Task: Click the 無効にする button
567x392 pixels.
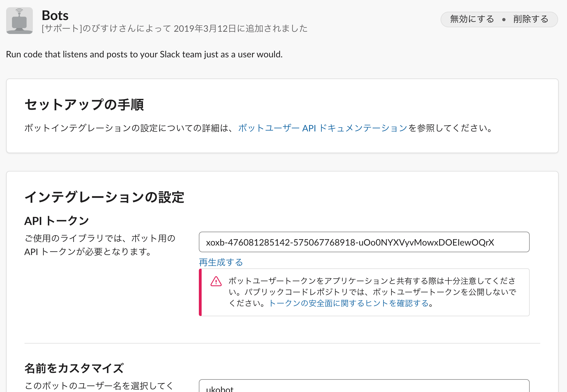Action: 471,19
